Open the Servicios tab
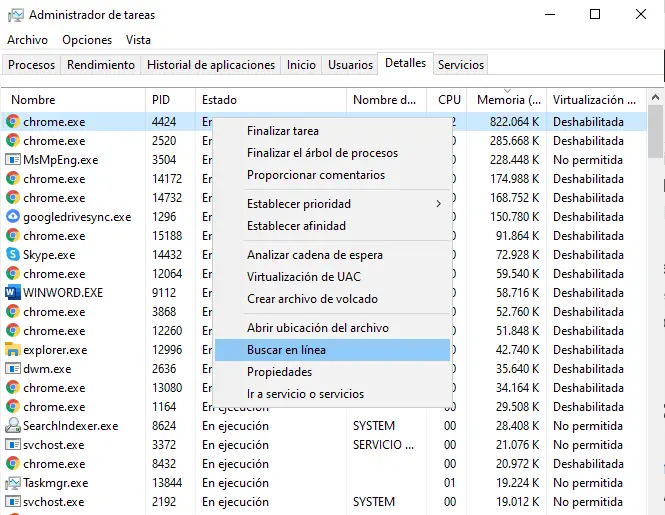Viewport: 665px width, 515px height. click(461, 65)
